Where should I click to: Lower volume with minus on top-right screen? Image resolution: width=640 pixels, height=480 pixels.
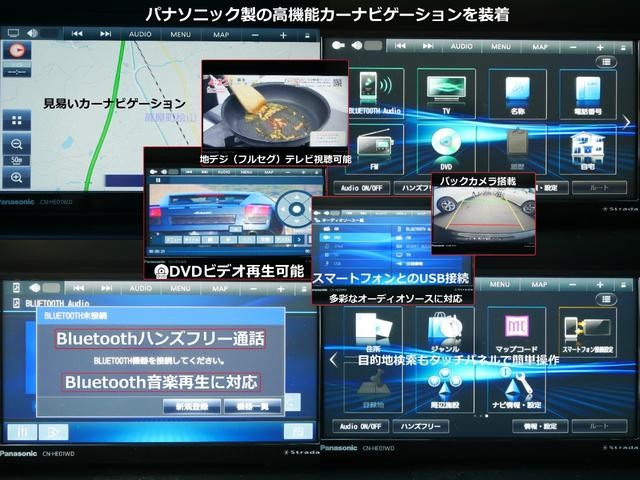tap(573, 47)
